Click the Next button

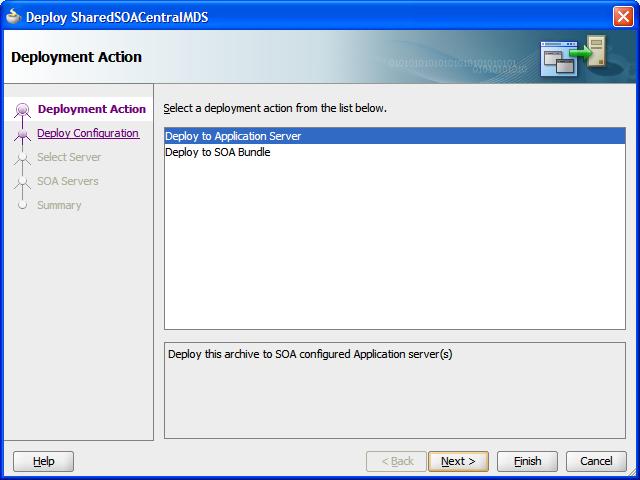tap(458, 461)
